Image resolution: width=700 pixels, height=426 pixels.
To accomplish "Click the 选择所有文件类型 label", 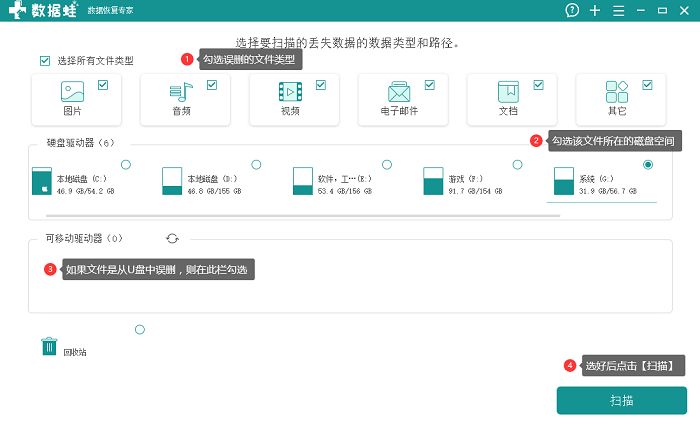I will click(95, 61).
